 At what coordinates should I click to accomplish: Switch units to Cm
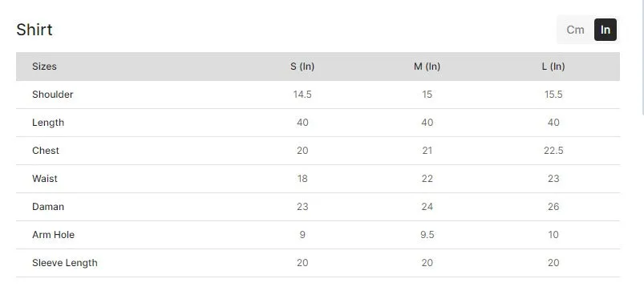(x=575, y=30)
